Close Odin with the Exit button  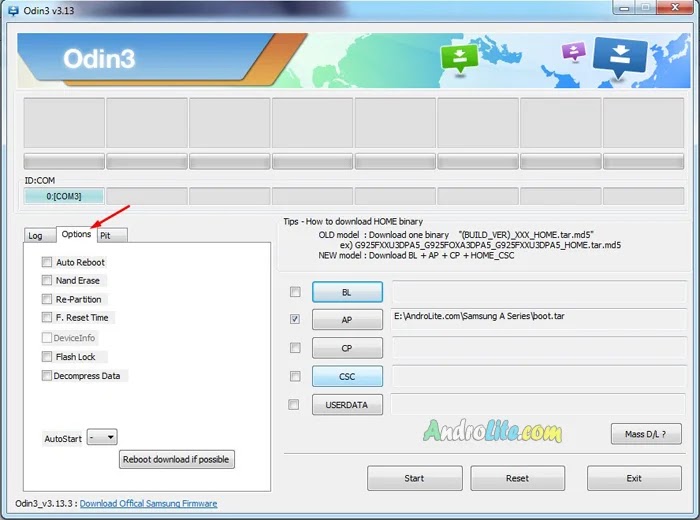634,478
